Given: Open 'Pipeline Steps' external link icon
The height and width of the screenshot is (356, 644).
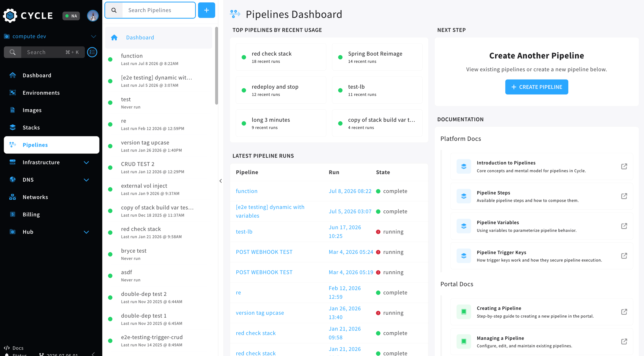Looking at the screenshot, I should coord(624,196).
